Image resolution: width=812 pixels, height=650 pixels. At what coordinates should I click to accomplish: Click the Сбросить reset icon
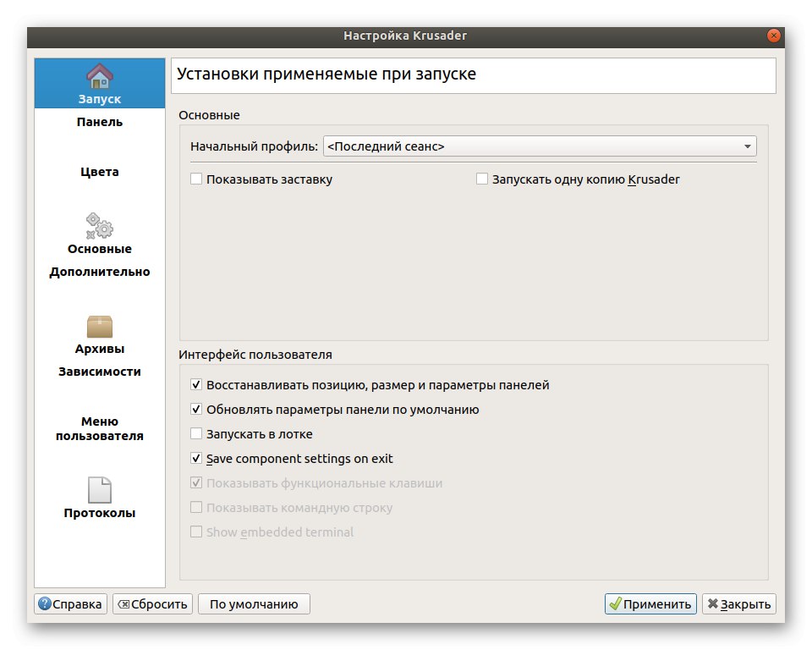coord(123,604)
